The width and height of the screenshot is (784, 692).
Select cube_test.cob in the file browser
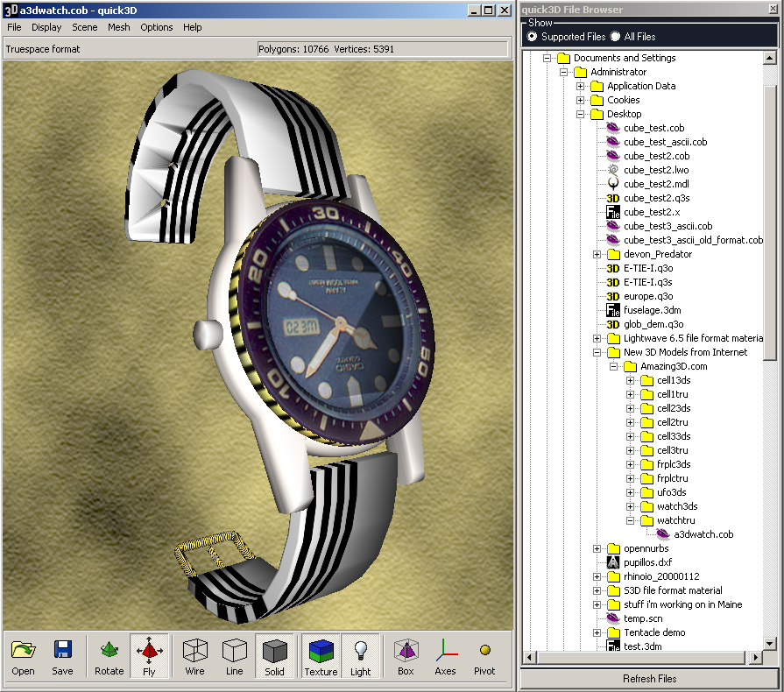click(654, 128)
